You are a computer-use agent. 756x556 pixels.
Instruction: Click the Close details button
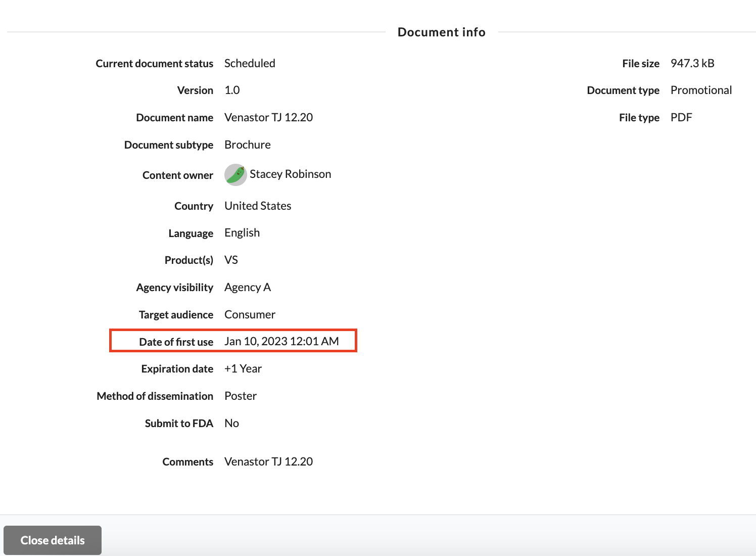(x=53, y=540)
